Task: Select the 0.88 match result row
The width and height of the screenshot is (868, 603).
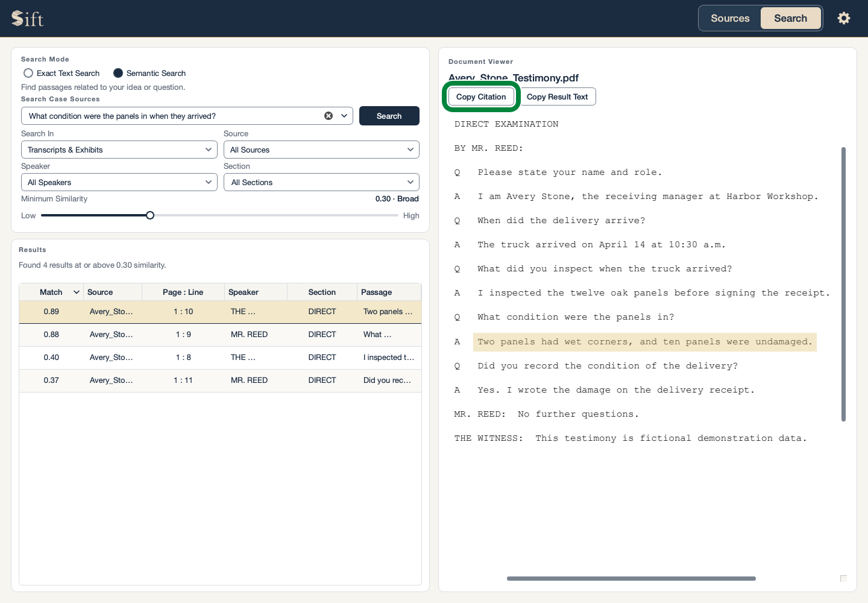Action: pos(220,335)
